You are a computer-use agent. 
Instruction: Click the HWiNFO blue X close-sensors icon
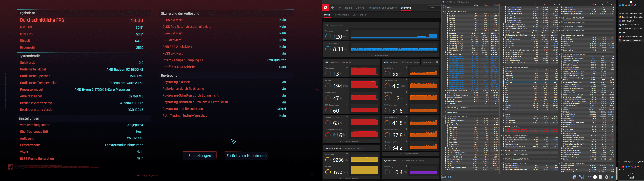click(x=612, y=177)
